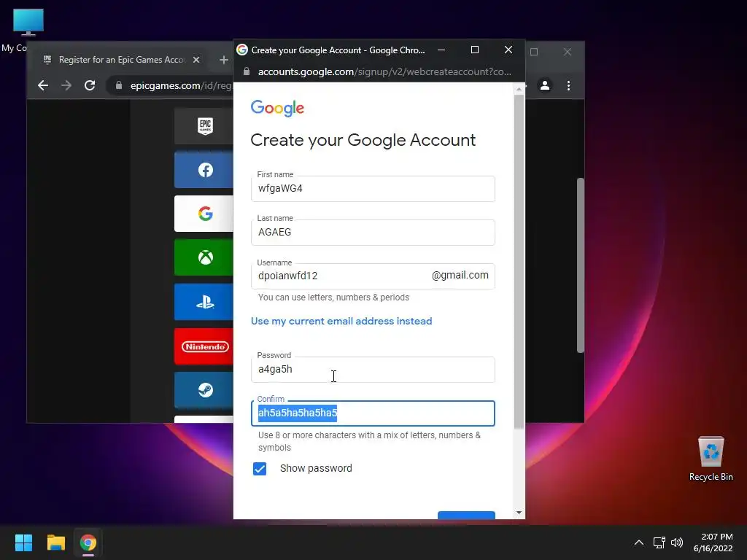Choose the Facebook sign-up button
The height and width of the screenshot is (560, 747).
(x=204, y=170)
